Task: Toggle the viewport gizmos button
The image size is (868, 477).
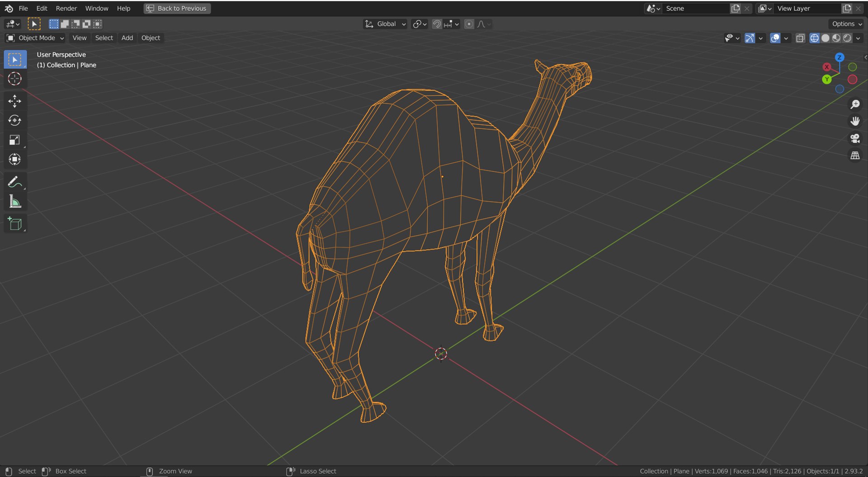Action: (x=750, y=38)
